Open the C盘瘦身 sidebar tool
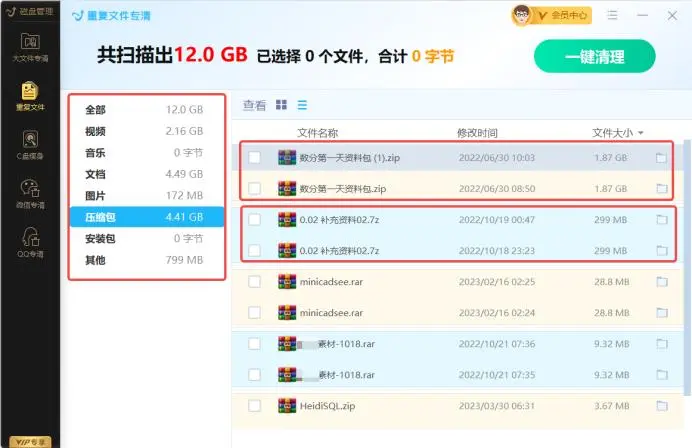 point(29,144)
